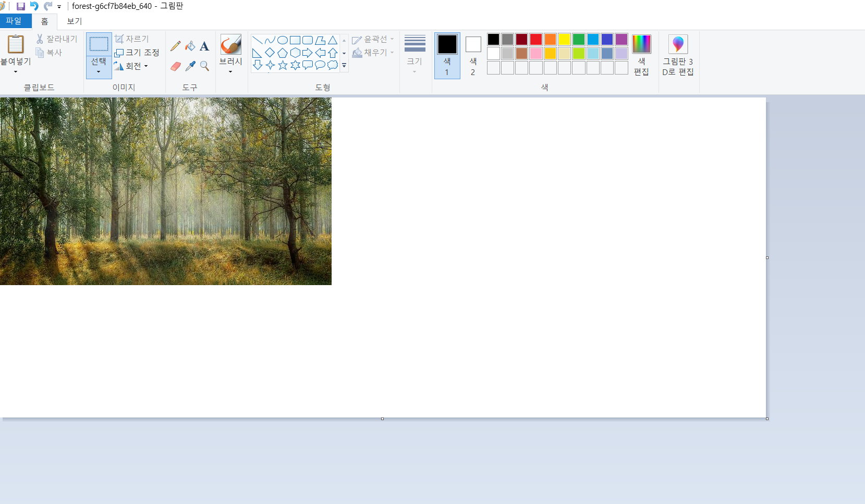Viewport: 865px width, 504px height.
Task: Select the Text tool (A)
Action: click(x=204, y=46)
